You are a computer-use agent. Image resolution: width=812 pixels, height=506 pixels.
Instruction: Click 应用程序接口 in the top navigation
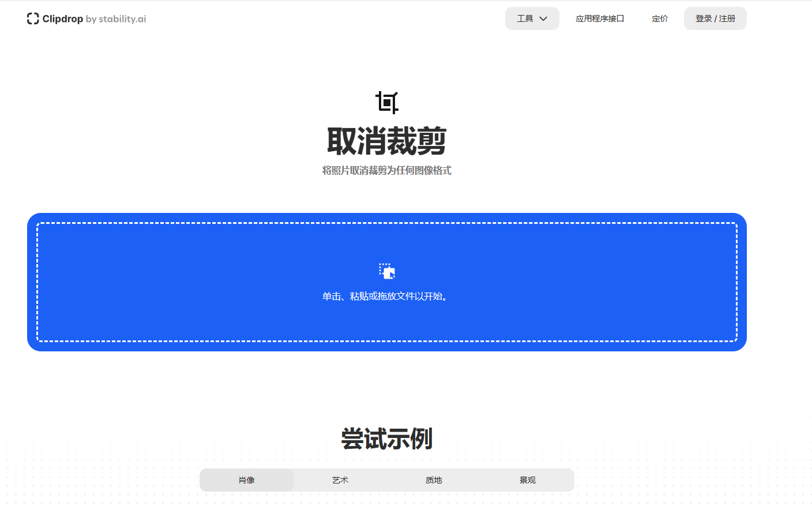click(x=600, y=18)
